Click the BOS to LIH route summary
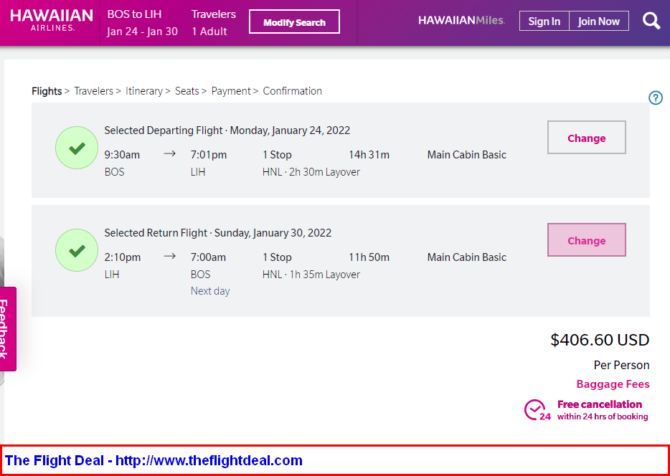Viewport: 670px width, 476px height. pyautogui.click(x=134, y=14)
